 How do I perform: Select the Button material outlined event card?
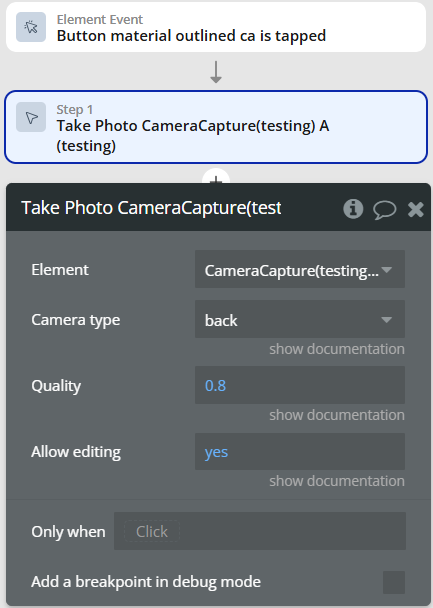pyautogui.click(x=216, y=27)
